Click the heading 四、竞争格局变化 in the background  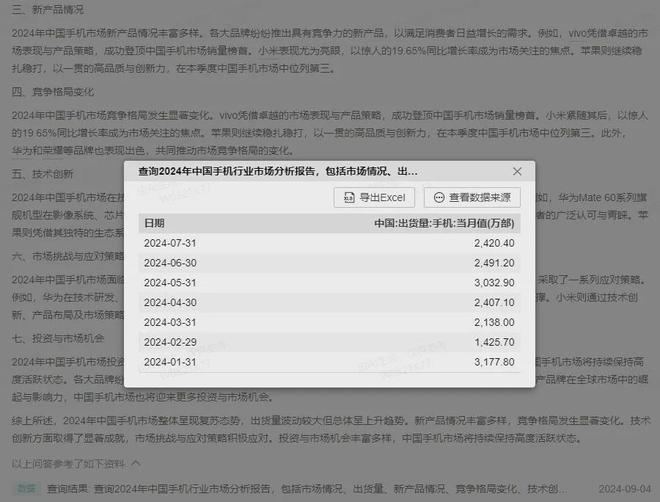tap(53, 92)
